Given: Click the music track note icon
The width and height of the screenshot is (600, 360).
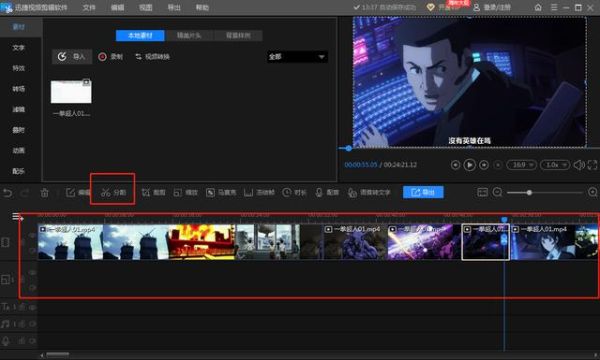Looking at the screenshot, I should 5,324.
